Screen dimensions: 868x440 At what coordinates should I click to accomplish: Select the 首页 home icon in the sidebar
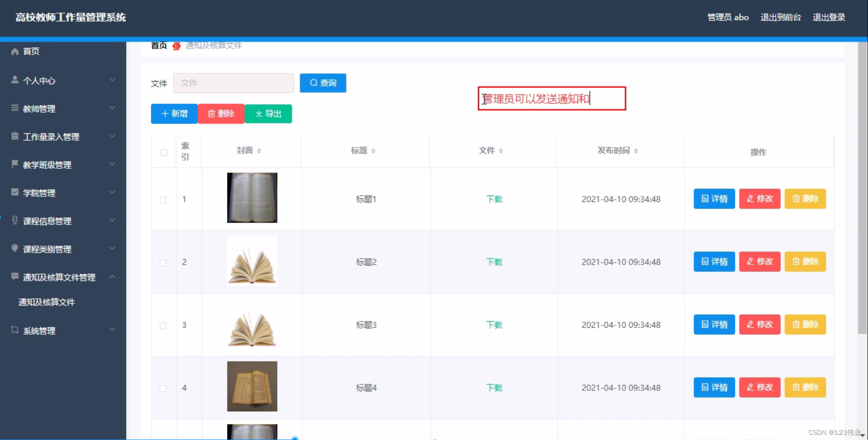click(14, 51)
